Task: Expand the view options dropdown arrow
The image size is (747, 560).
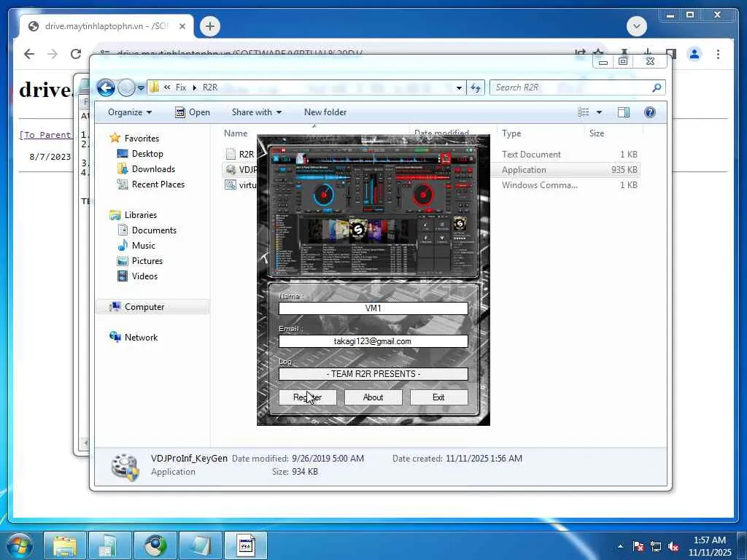Action: [599, 112]
